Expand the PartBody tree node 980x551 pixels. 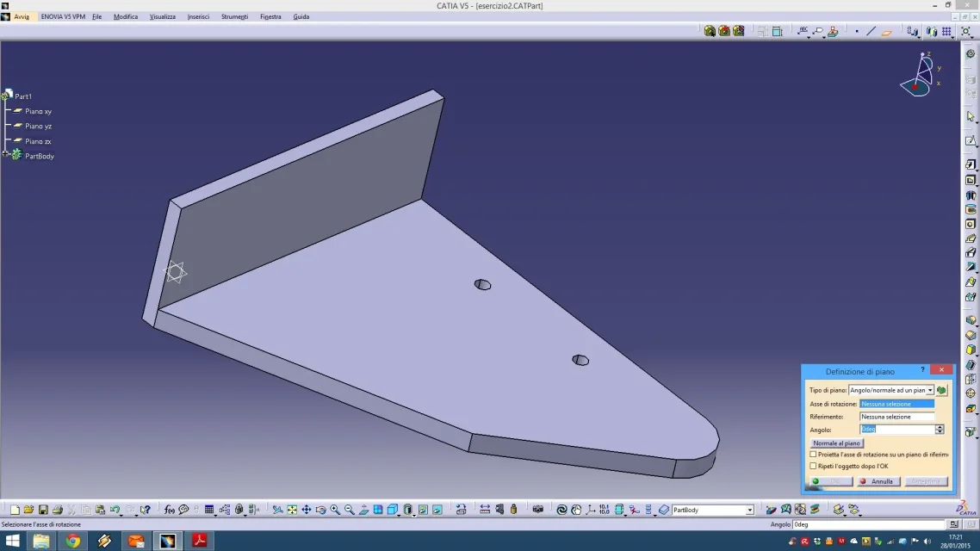(x=5, y=154)
